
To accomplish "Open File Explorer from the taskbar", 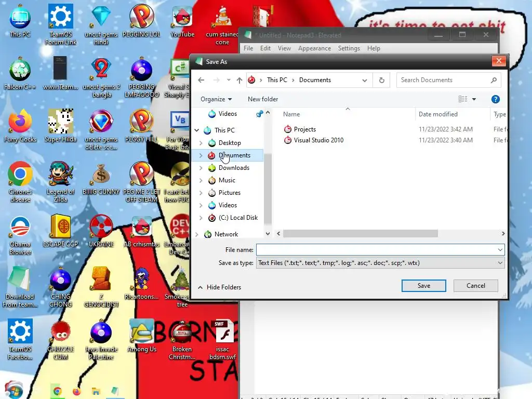I will pos(96,391).
